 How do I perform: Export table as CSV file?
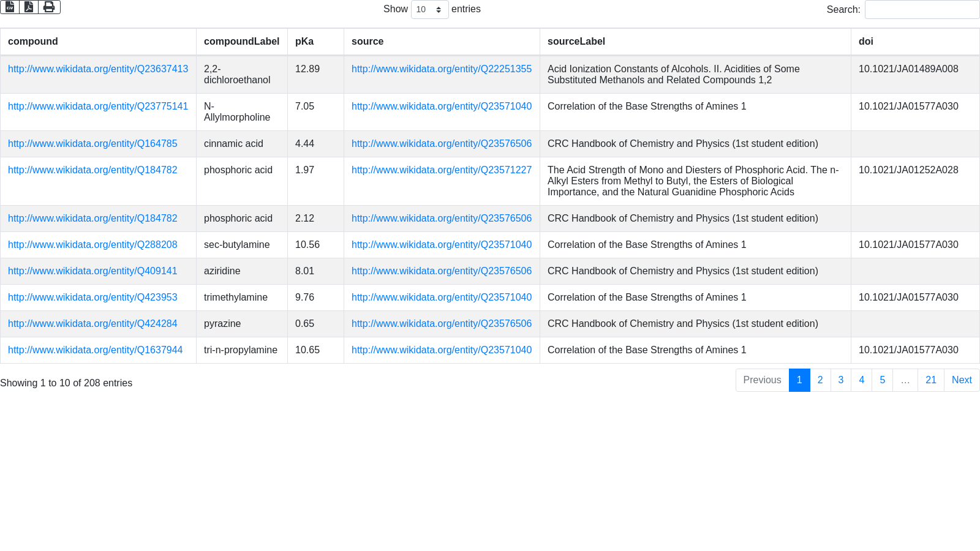tap(10, 7)
